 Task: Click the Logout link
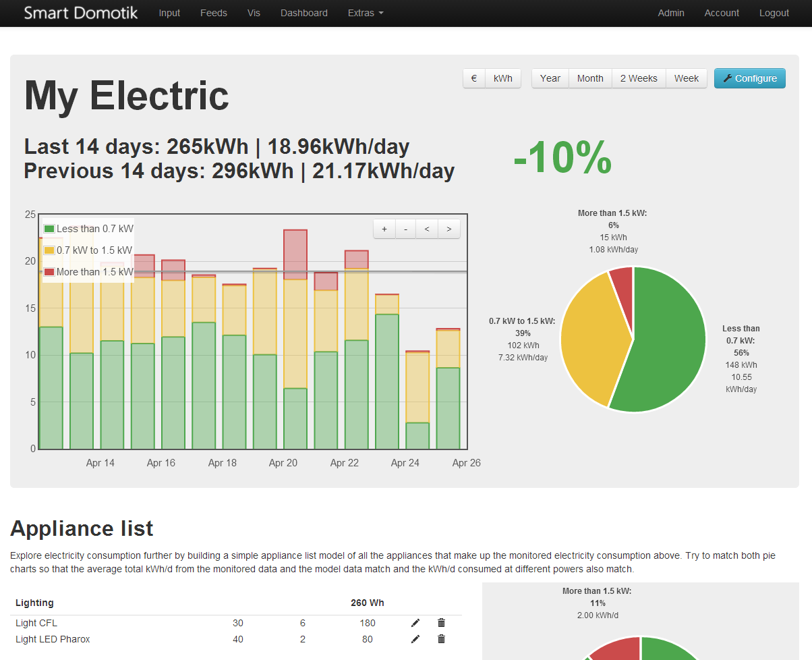coord(774,13)
